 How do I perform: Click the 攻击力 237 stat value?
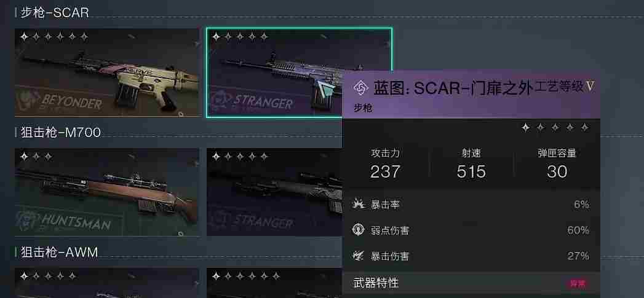[385, 171]
